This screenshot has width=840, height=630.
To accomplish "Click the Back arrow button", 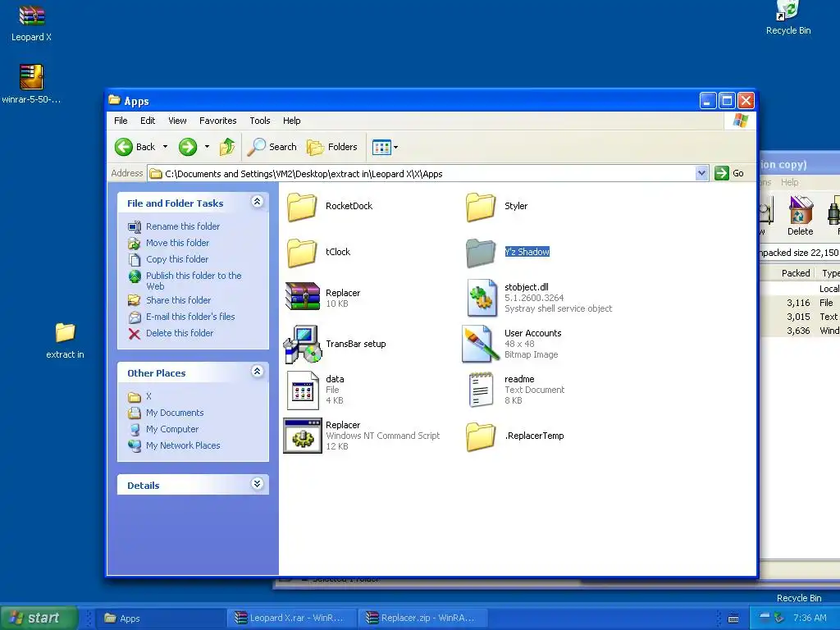I will 135,147.
